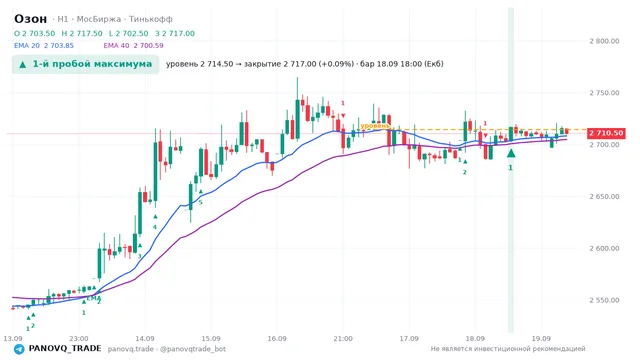Click the 23:00 time axis label
This screenshot has width=640, height=360.
(79, 338)
